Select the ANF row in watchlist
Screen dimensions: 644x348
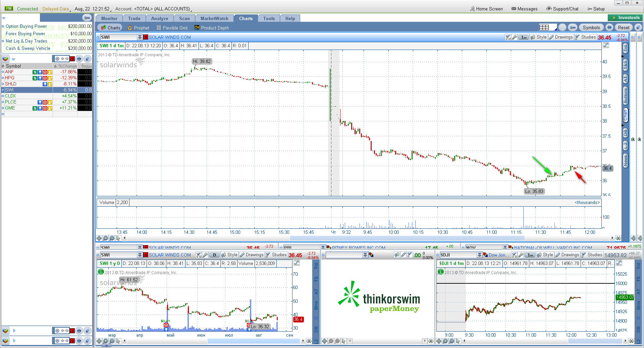[x=47, y=72]
